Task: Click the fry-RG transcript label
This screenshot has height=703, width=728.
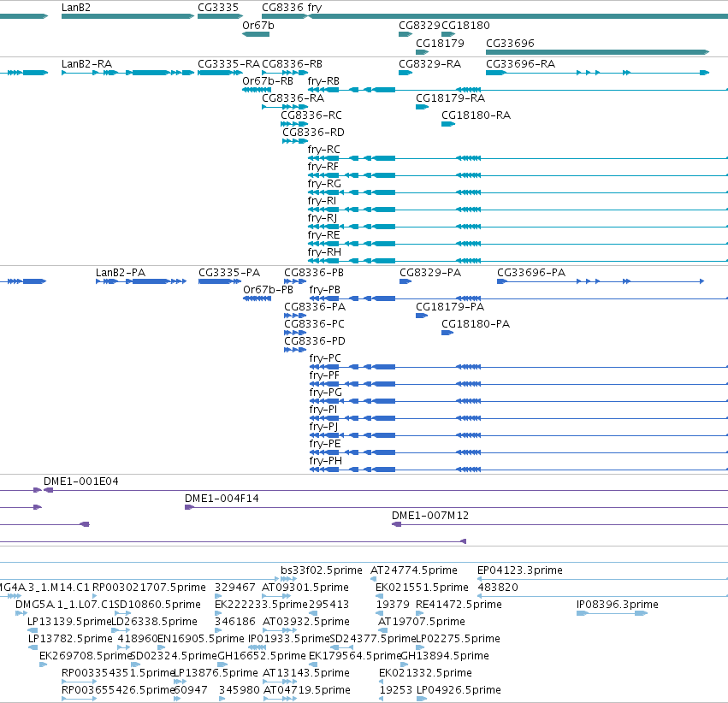Action: [x=324, y=184]
